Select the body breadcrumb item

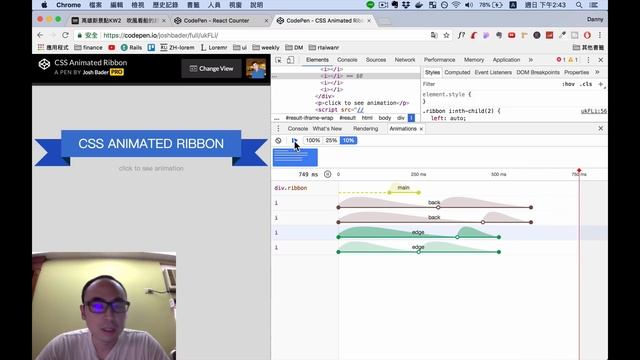pos(384,118)
